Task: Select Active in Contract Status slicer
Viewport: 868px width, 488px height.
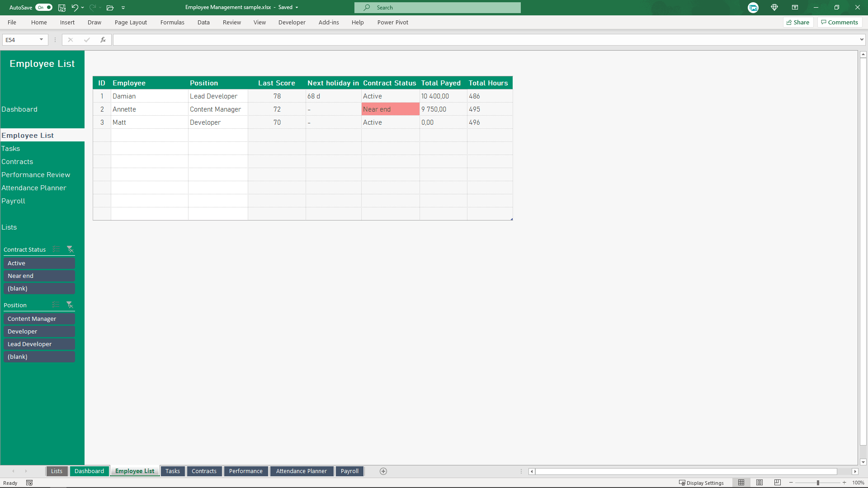Action: tap(39, 263)
